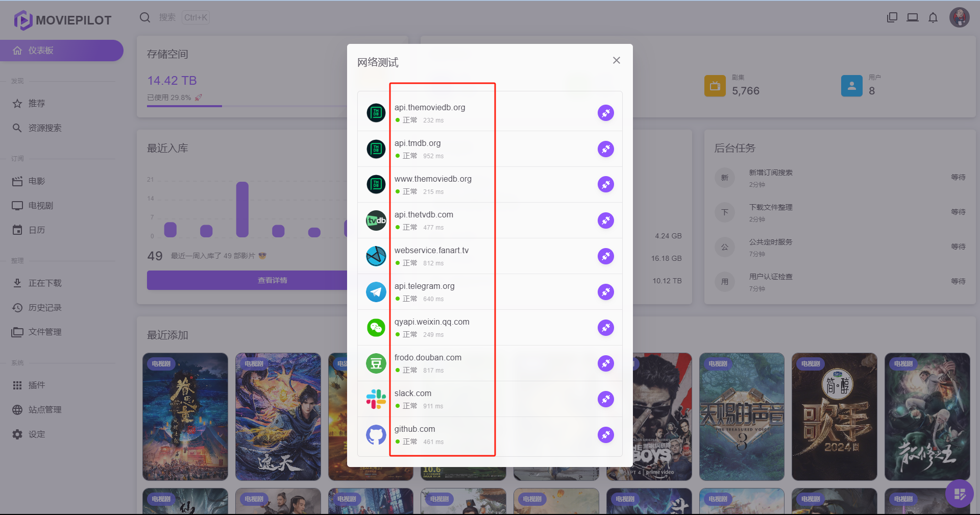Open the 歌手2024 poster thumbnail
Viewport: 980px width, 515px height.
click(x=834, y=416)
